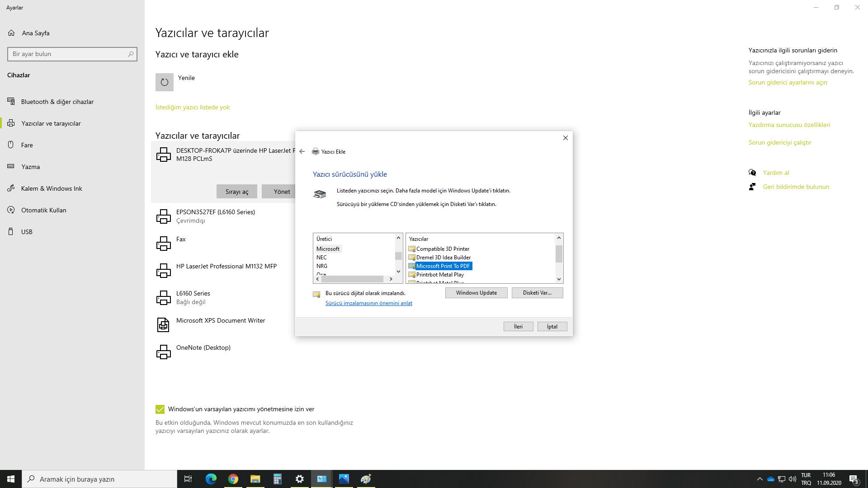868x488 pixels.
Task: Select Dremel 3D Idea Builder printer
Action: (443, 258)
